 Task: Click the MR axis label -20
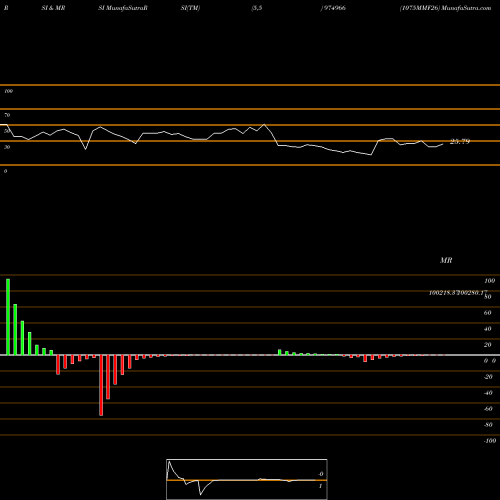point(488,377)
